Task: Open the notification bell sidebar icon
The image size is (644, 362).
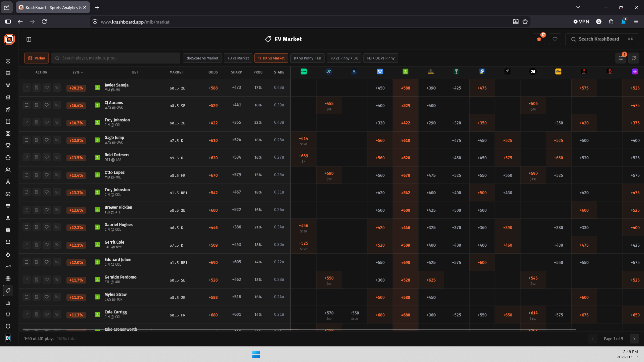Action: 8,314
